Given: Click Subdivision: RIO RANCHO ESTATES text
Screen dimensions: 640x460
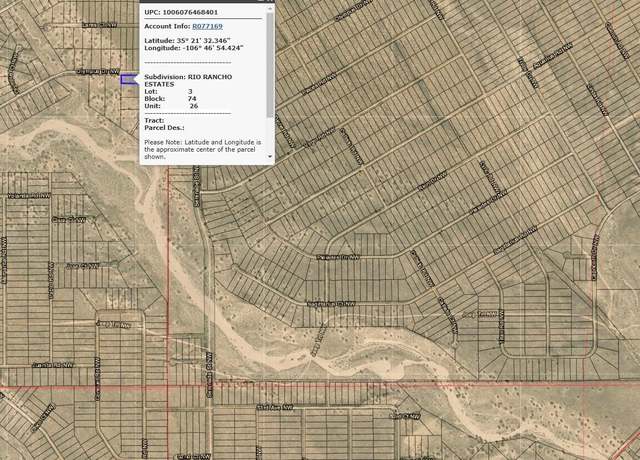Looking at the screenshot, I should tap(188, 80).
